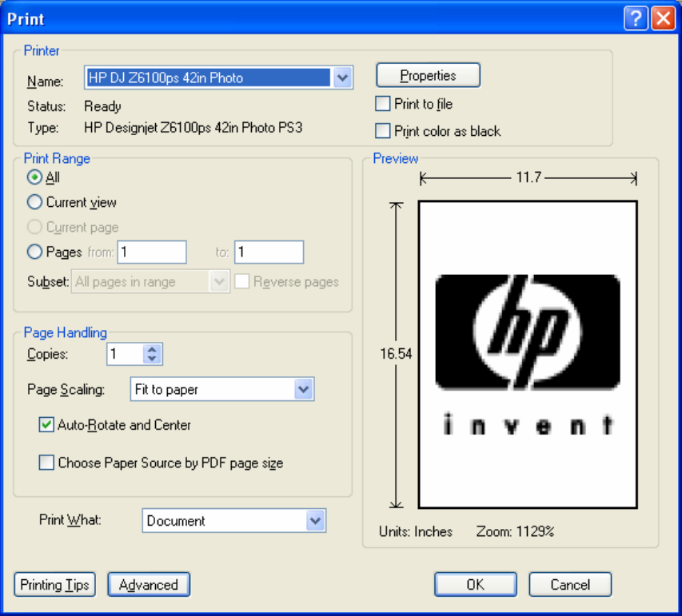Enable Print to file
682x616 pixels.
[383, 104]
